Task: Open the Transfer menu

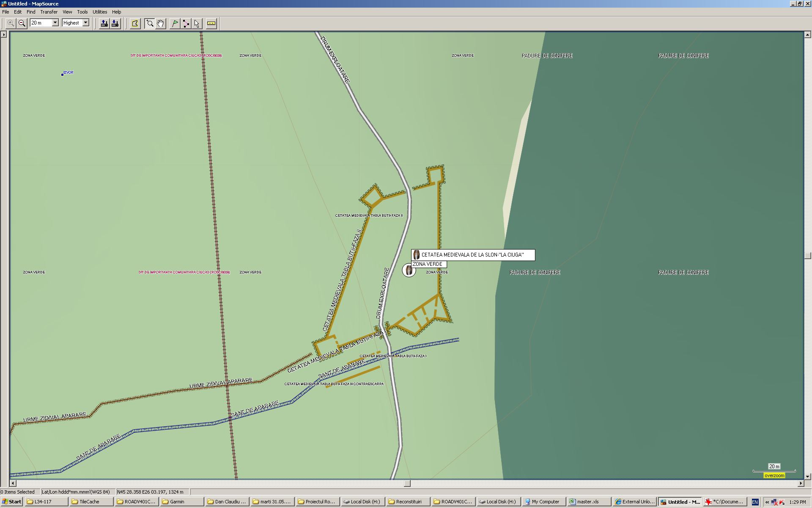Action: coord(49,12)
